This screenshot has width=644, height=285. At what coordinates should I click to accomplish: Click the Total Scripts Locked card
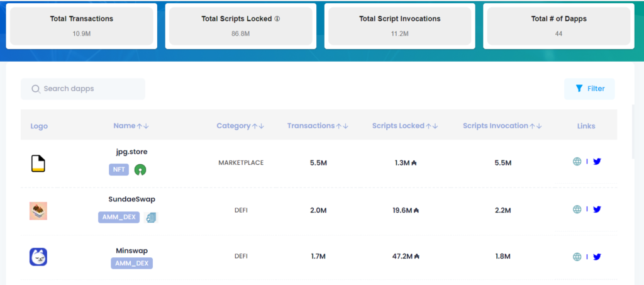point(241,26)
